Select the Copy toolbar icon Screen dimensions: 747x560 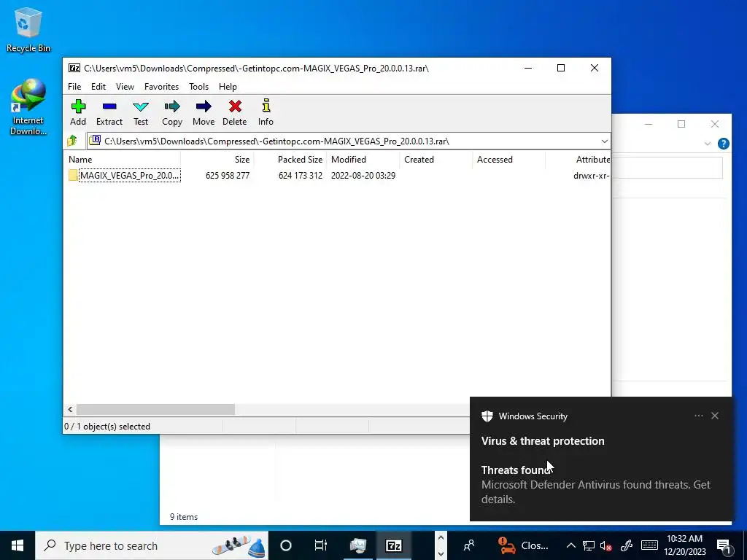point(172,112)
